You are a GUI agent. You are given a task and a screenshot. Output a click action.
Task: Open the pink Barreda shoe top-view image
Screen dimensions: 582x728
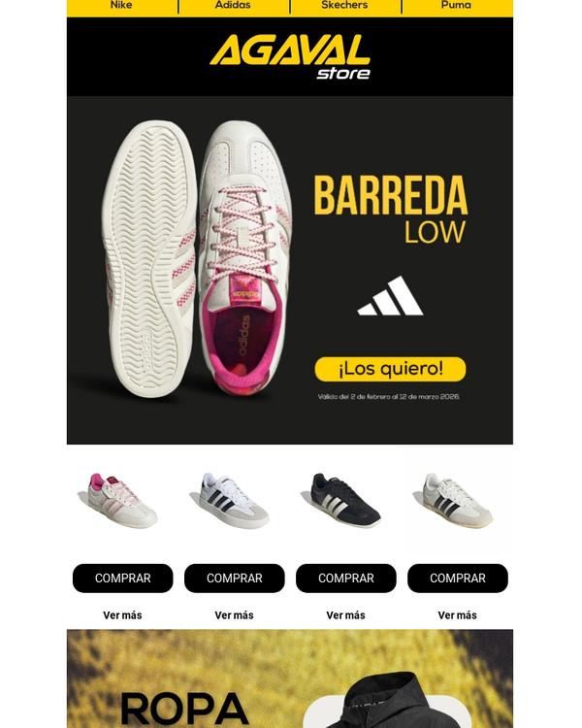click(197, 258)
